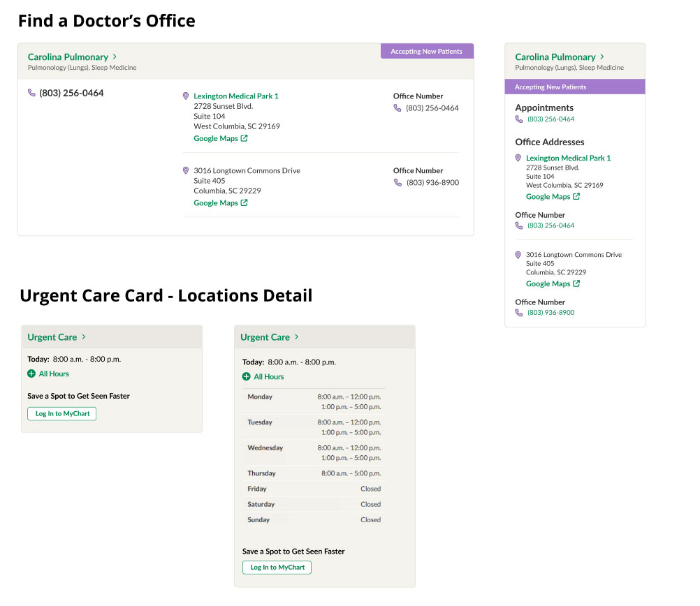Click the external-link icon on sidebar Google Maps
Screen dimensions: 700x606
point(575,196)
